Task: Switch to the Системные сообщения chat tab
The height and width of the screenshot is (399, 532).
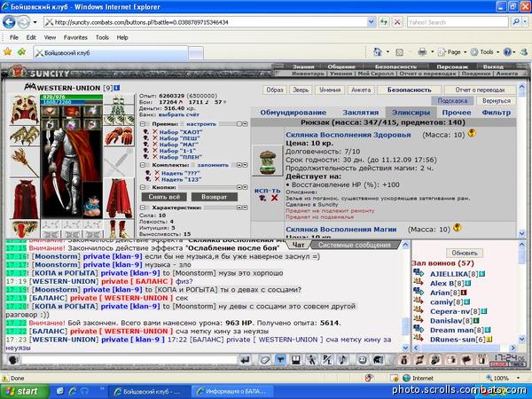Action: tap(354, 245)
